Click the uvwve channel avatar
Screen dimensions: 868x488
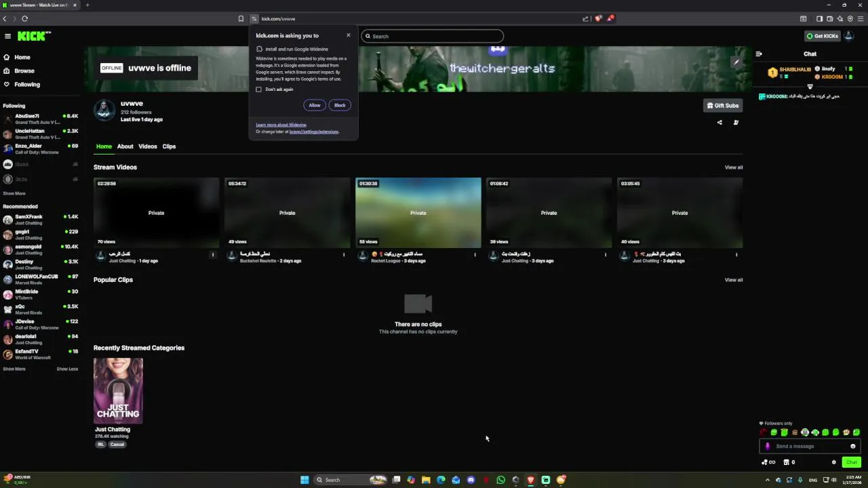click(x=104, y=110)
